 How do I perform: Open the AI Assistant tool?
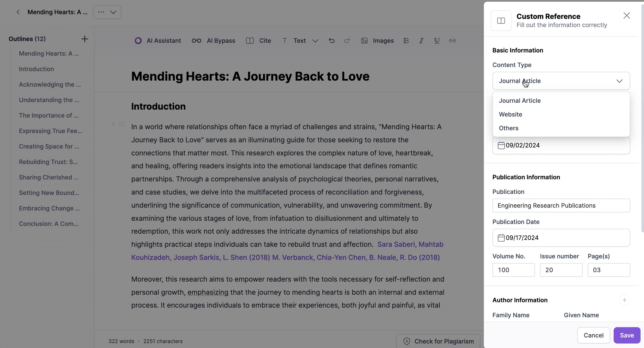158,40
